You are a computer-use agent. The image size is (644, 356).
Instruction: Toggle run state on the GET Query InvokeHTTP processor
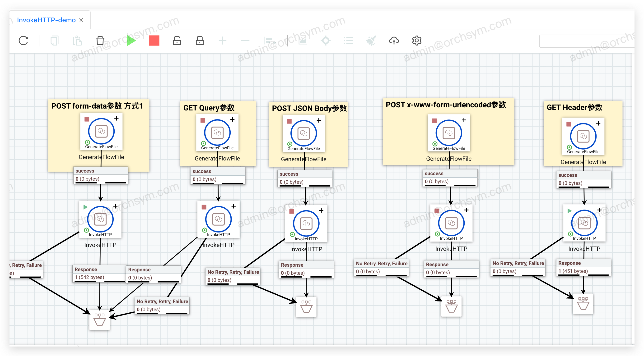tap(204, 207)
